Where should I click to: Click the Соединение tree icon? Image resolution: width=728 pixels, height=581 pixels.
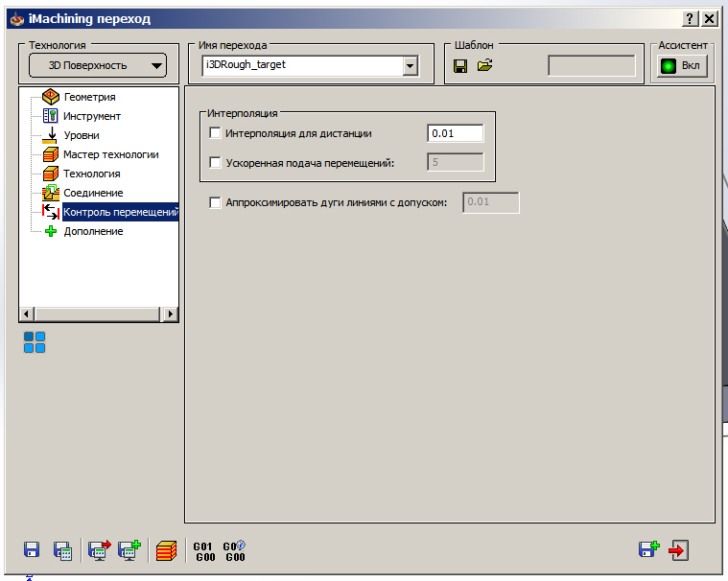pos(51,193)
